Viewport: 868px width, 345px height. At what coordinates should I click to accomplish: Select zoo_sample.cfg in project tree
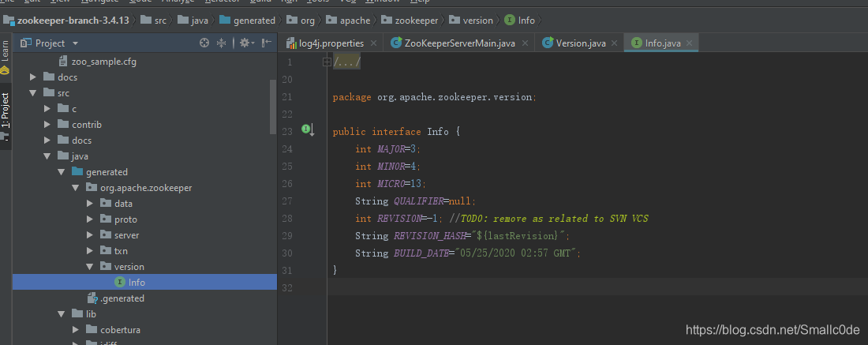click(97, 62)
